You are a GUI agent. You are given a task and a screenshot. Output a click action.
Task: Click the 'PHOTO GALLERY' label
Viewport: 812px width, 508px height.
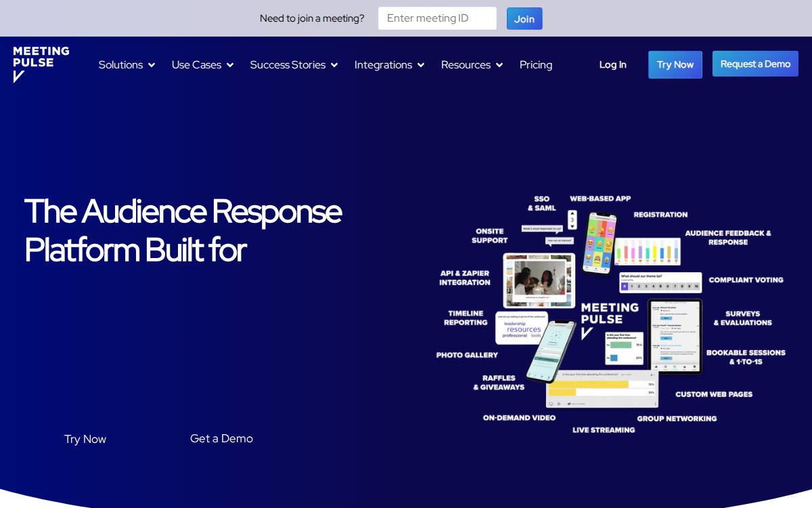click(x=467, y=355)
